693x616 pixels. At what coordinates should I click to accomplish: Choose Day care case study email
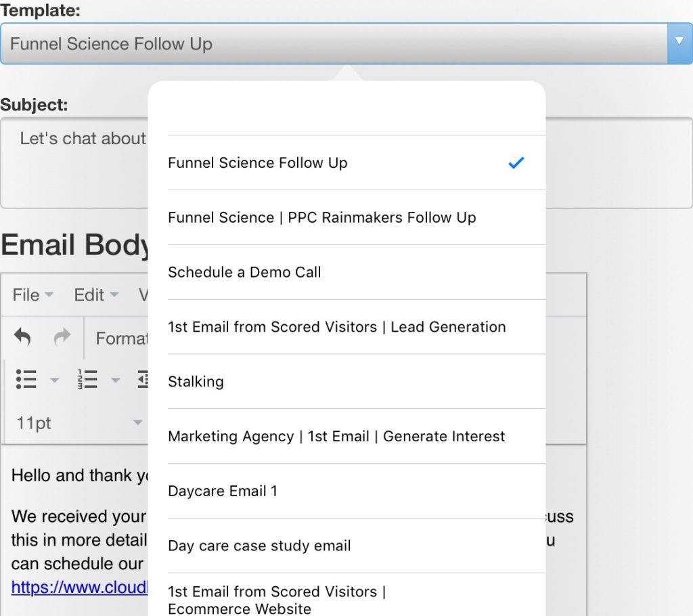(259, 546)
